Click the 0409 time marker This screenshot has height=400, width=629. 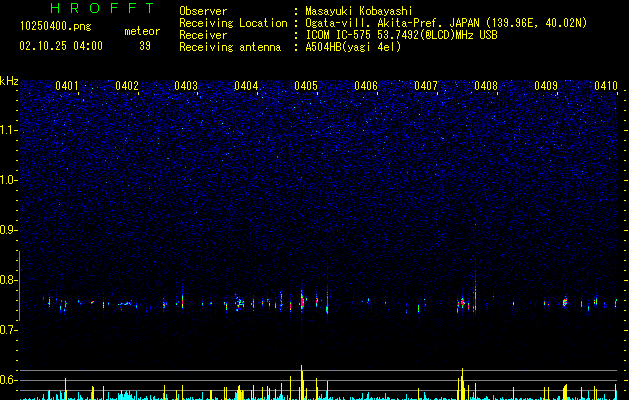546,86
